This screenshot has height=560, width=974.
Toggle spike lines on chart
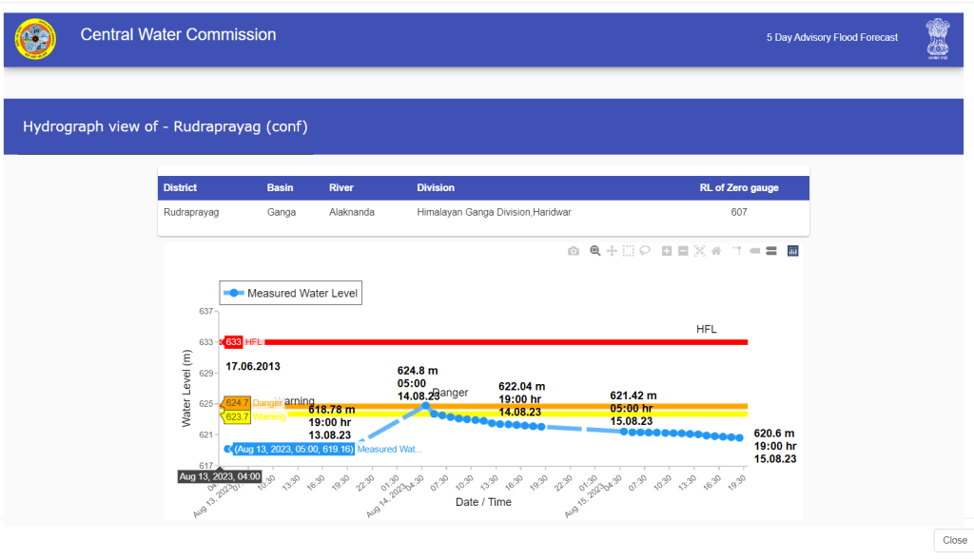737,251
